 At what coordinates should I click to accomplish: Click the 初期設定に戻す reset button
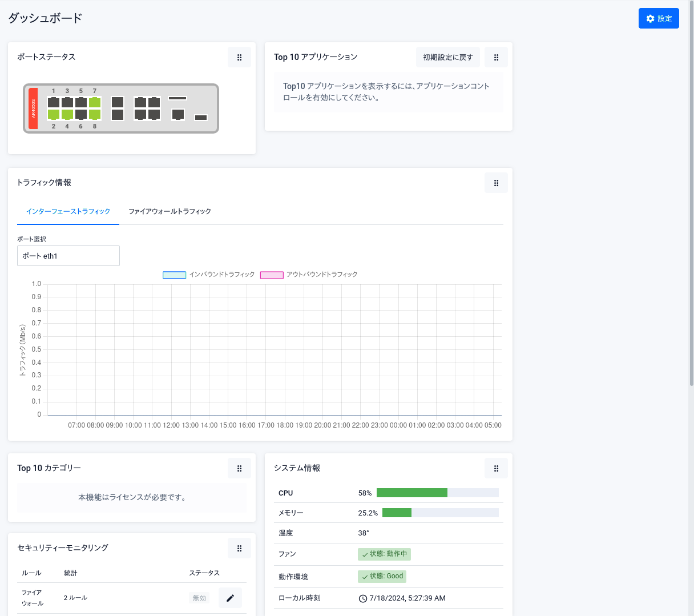(447, 57)
